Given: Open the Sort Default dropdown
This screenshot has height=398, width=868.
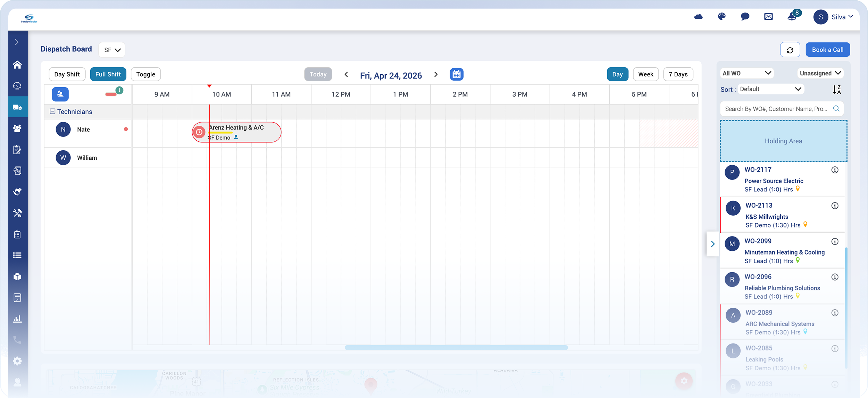Looking at the screenshot, I should (x=770, y=89).
